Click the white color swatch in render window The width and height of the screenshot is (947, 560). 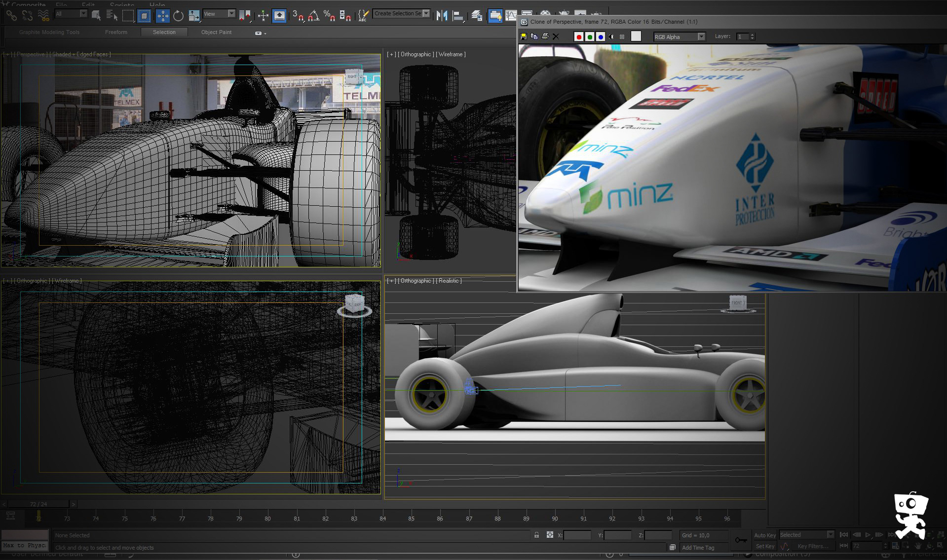tap(636, 36)
